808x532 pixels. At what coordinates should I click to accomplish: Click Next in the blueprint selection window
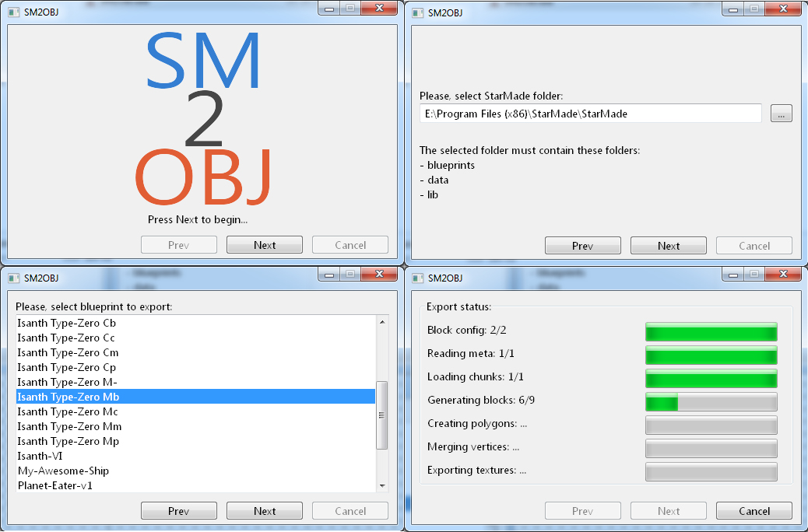(265, 511)
